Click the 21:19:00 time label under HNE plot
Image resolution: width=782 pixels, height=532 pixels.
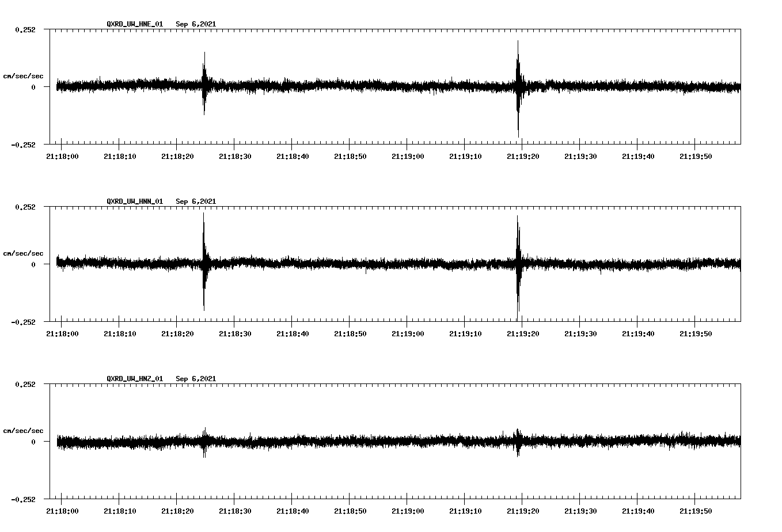click(x=408, y=157)
